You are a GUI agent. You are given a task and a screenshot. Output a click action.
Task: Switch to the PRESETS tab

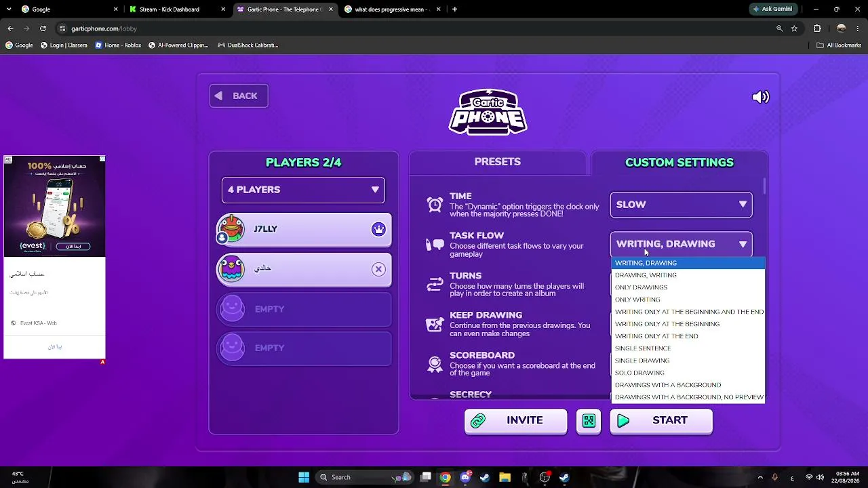(x=498, y=162)
